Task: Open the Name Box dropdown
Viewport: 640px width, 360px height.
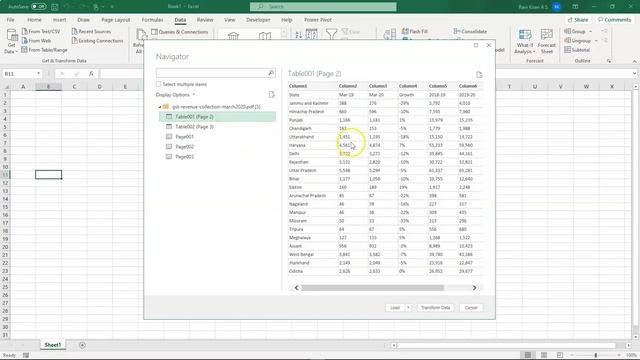Action: pos(38,73)
